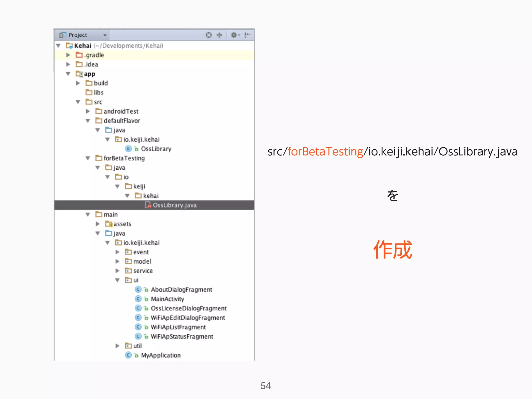Click OssLibrary.java file icon
Viewport: 532px width, 399px height.
pyautogui.click(x=148, y=205)
